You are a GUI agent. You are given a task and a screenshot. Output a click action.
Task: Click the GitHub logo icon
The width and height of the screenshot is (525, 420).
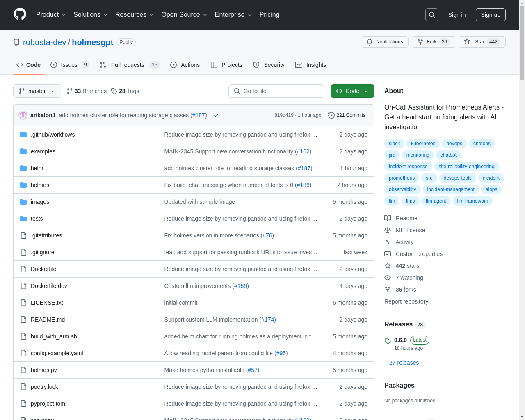click(x=20, y=14)
